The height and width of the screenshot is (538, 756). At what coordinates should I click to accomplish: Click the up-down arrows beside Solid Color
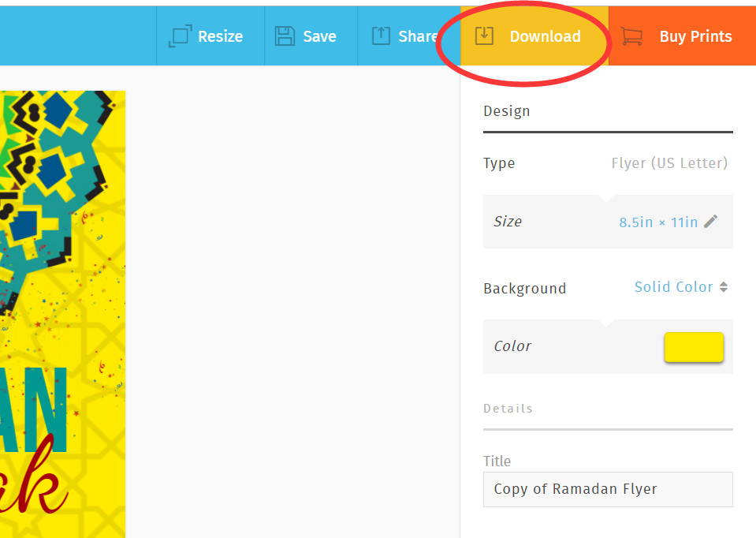(724, 287)
